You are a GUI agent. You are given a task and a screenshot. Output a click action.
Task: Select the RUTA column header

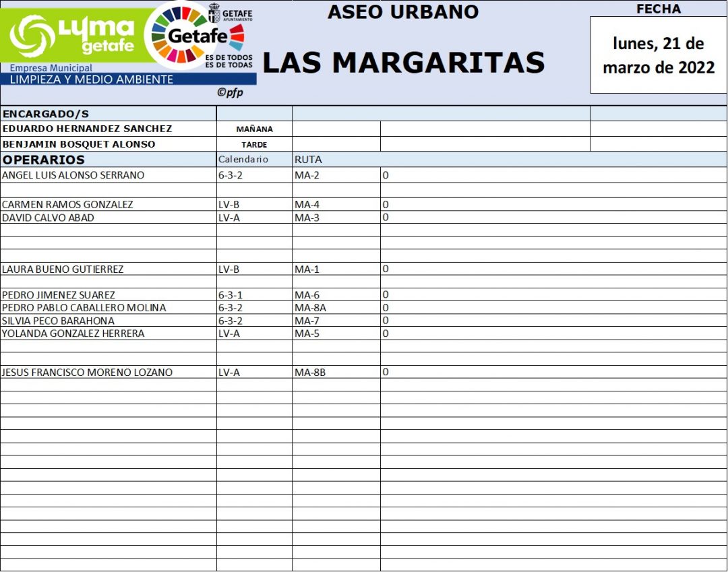[x=308, y=160]
